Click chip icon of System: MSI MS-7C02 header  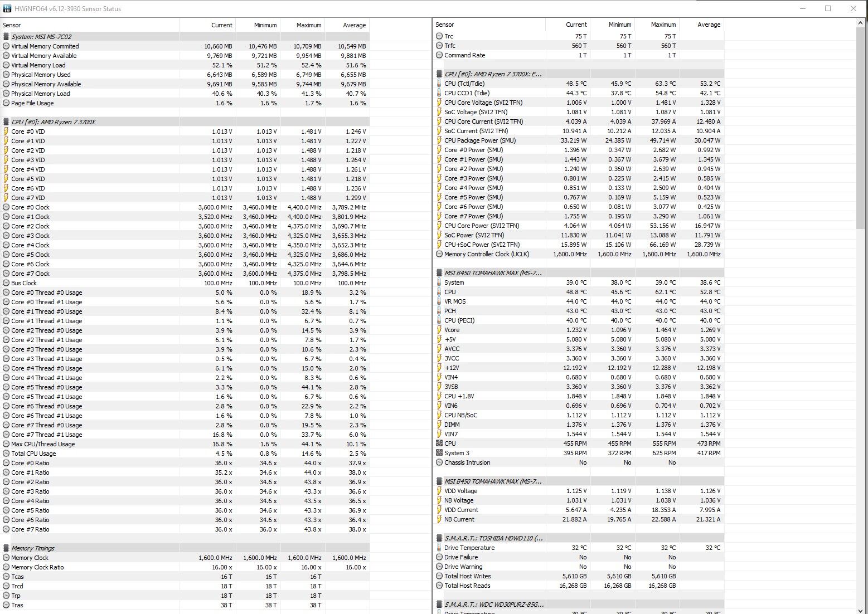tap(6, 37)
